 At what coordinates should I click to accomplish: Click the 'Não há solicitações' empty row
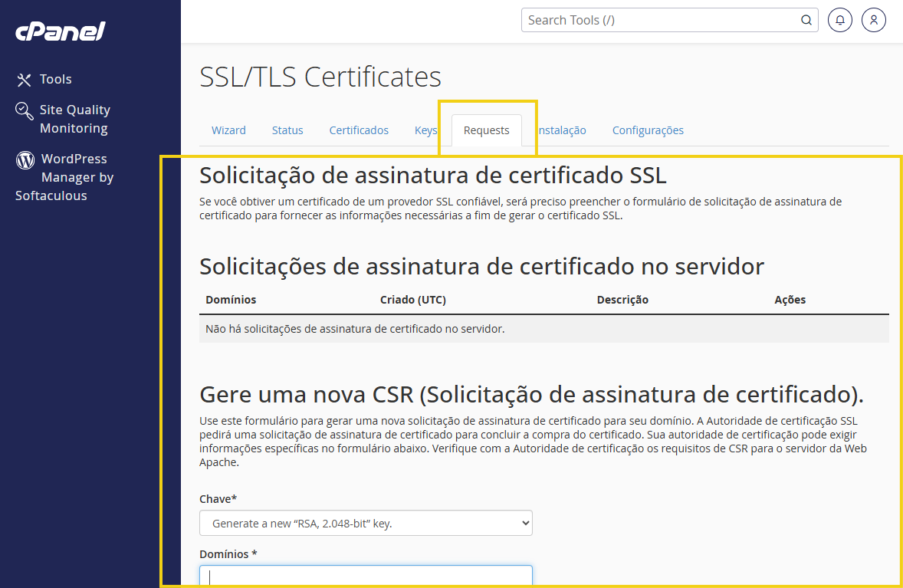coord(543,329)
